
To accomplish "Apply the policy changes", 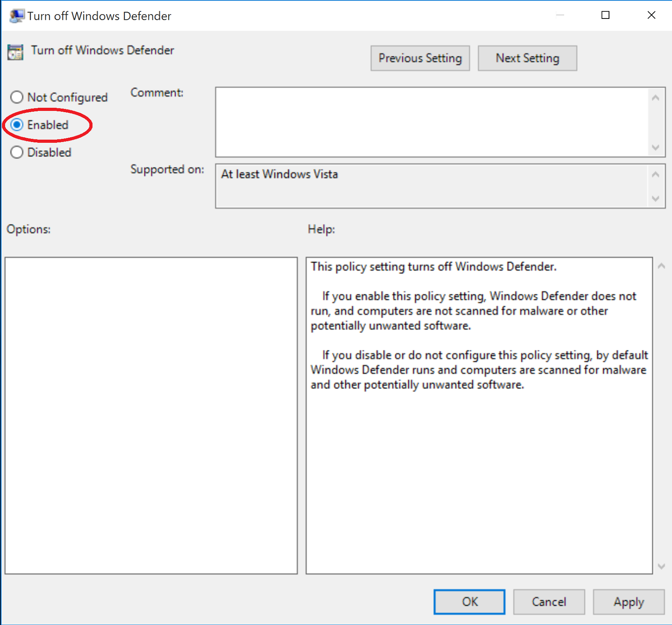I will pyautogui.click(x=628, y=601).
